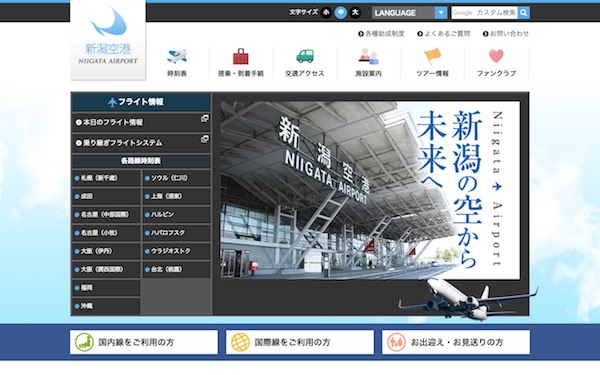Open ツアー情報 orange flag icon
600x375 pixels.
coord(432,56)
